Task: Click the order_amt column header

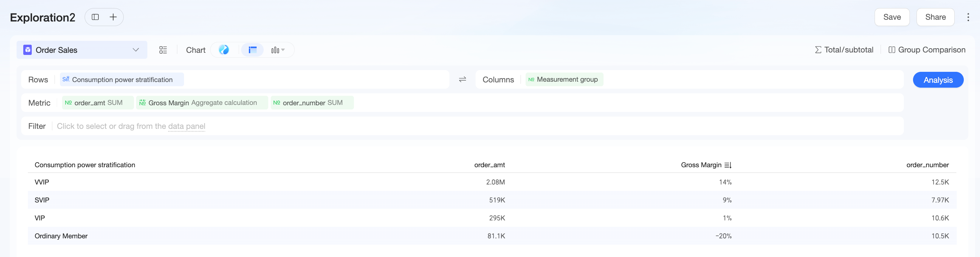Action: [489, 165]
